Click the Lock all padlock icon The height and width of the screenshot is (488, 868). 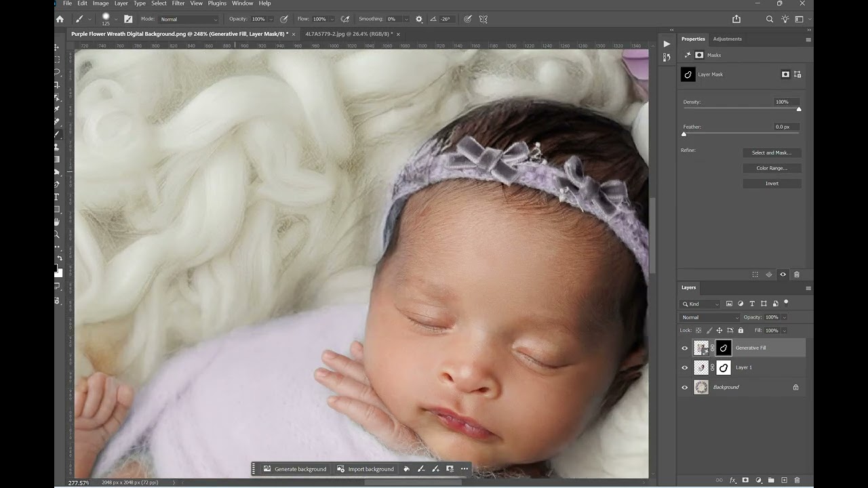click(x=741, y=330)
